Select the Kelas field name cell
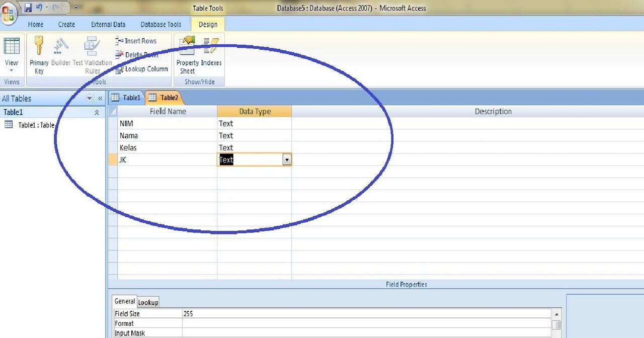The height and width of the screenshot is (338, 644). click(168, 147)
